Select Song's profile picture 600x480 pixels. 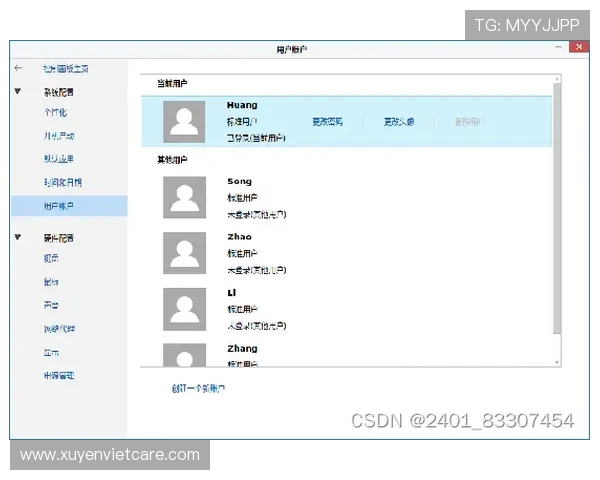click(184, 197)
